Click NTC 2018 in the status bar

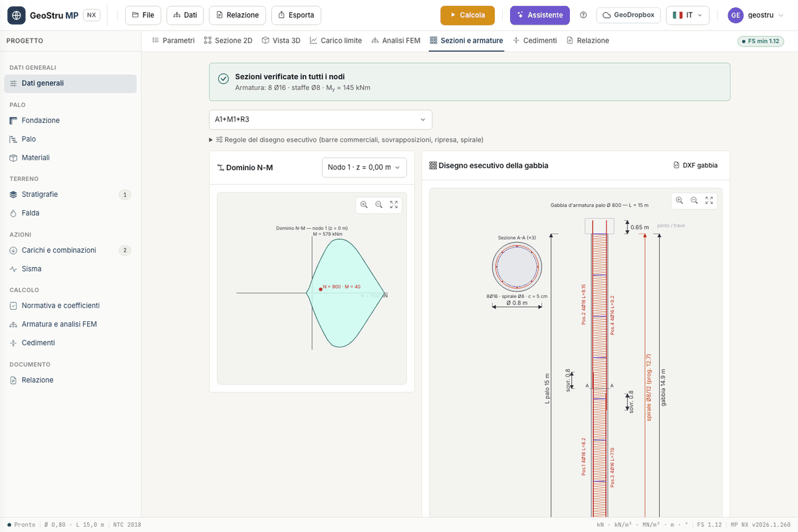click(127, 525)
